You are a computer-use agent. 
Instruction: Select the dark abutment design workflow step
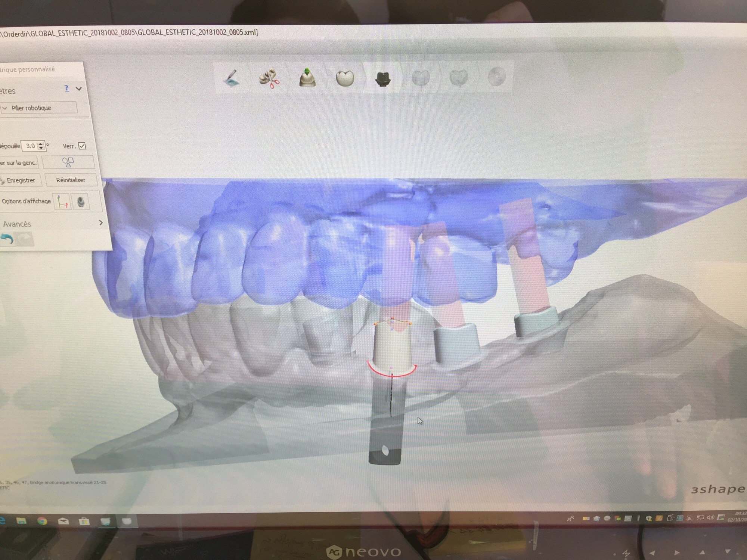coord(382,78)
